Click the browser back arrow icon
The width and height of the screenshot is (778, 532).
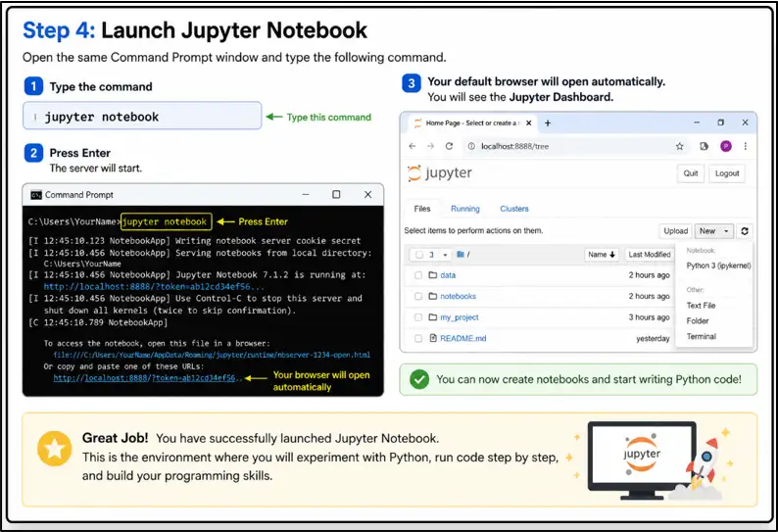[412, 146]
